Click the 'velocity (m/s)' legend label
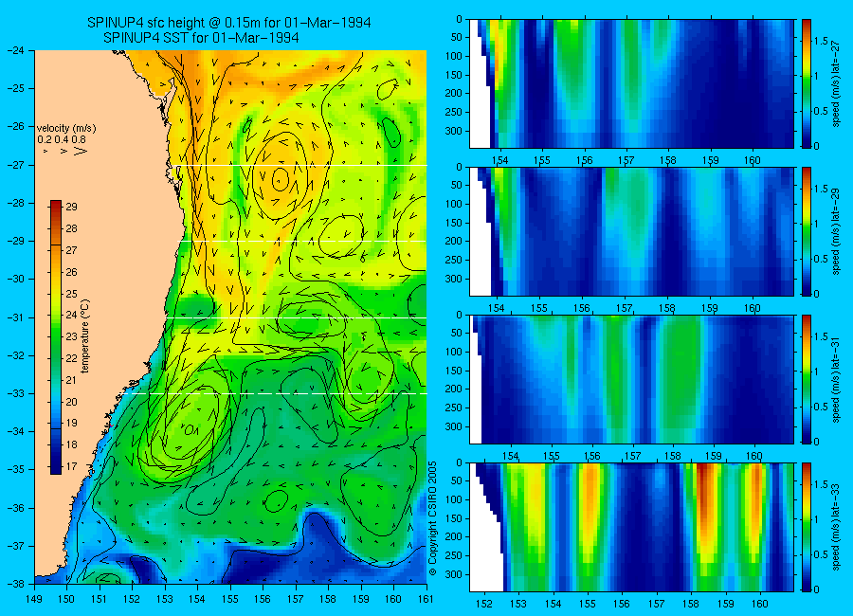The image size is (853, 616). point(66,129)
